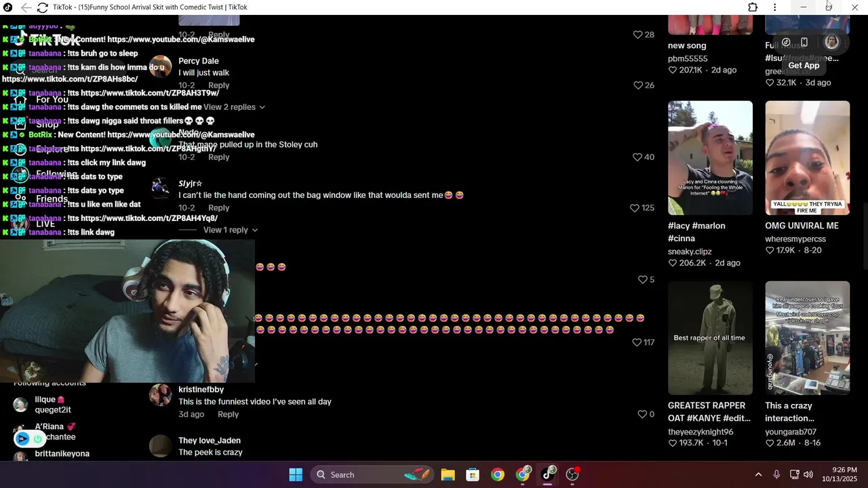Show hidden system tray icons
The height and width of the screenshot is (488, 868).
[758, 474]
